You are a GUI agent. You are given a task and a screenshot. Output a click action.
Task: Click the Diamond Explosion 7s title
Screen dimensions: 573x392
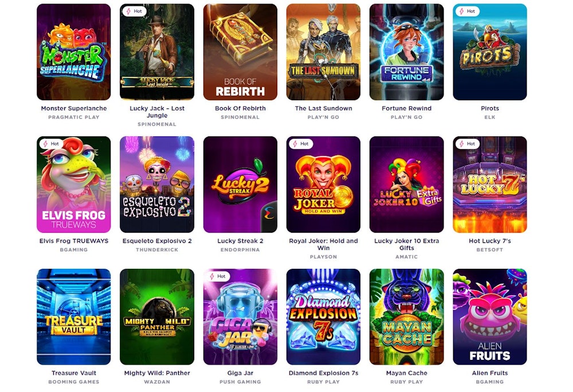[x=323, y=373]
